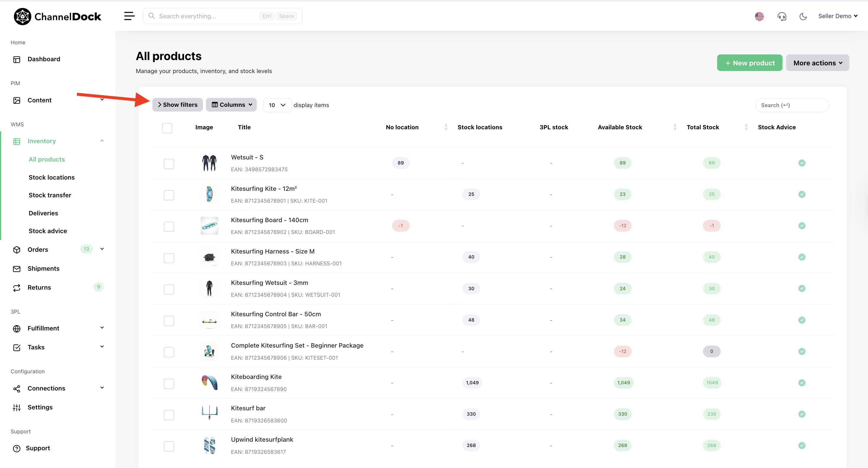The width and height of the screenshot is (868, 468).
Task: Click the hamburger menu icon
Action: (x=129, y=16)
